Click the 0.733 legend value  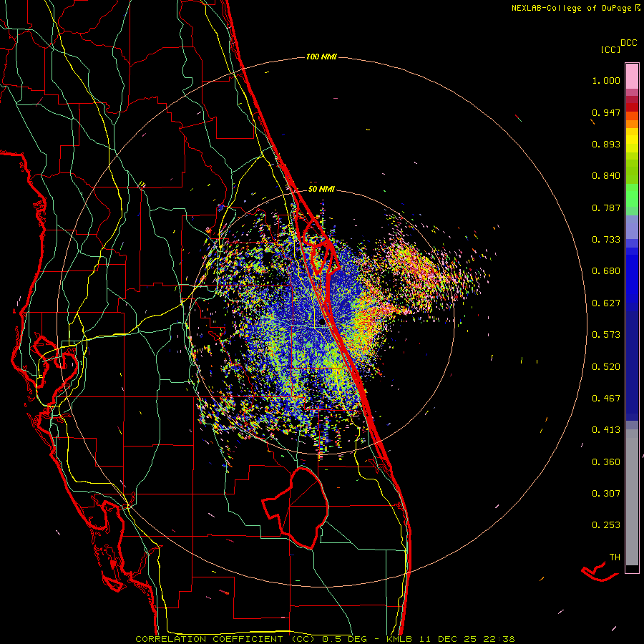[606, 240]
